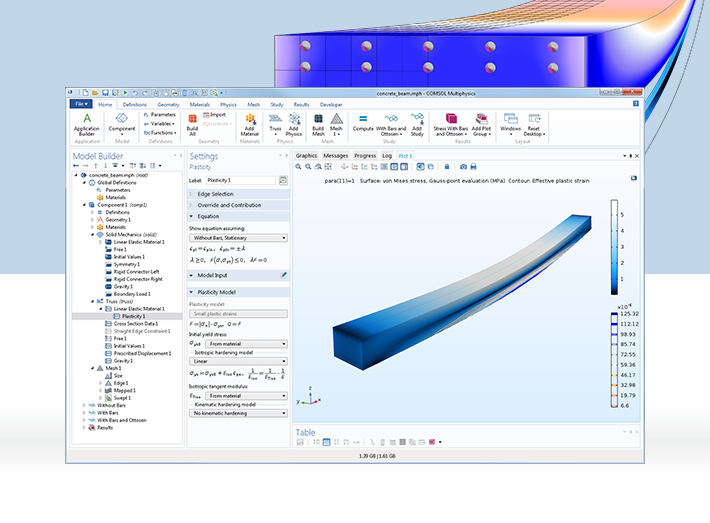Click Zoom Extents icon in Graphics toolbar
Image resolution: width=710 pixels, height=523 pixels.
328,167
